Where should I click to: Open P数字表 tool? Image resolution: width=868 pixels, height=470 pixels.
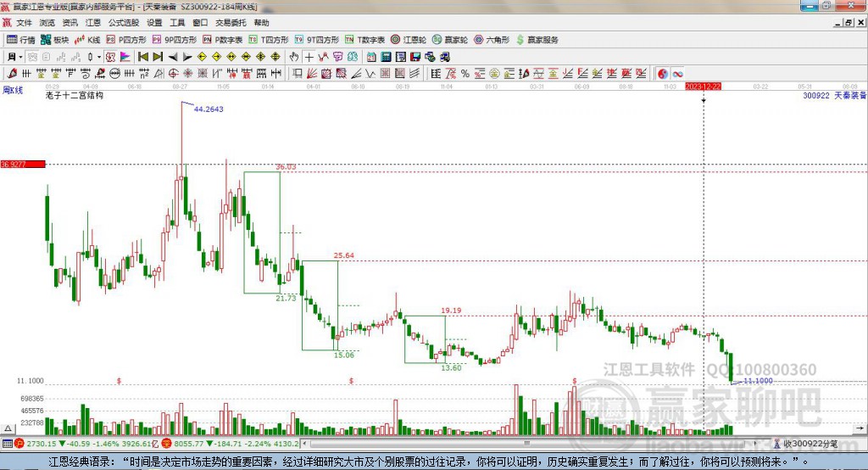point(223,40)
